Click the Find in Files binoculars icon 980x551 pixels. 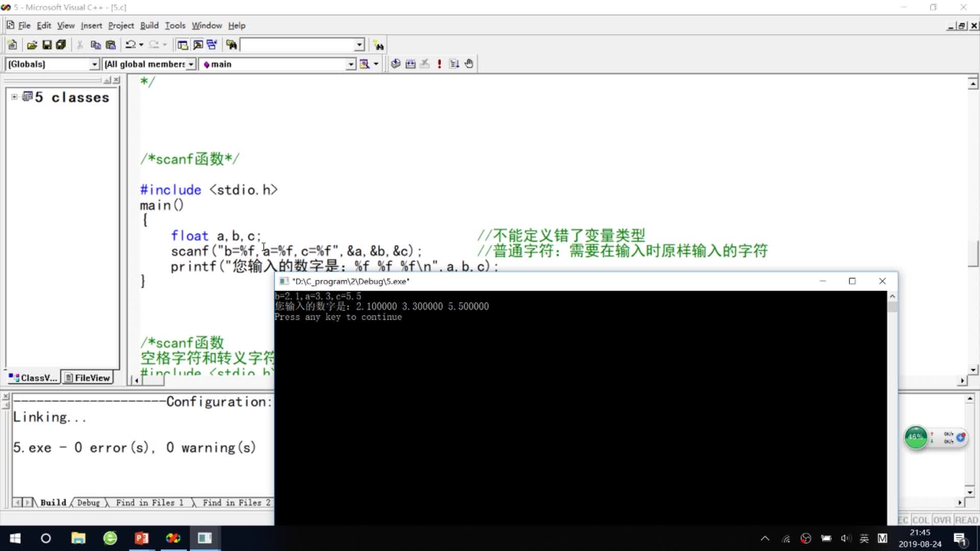point(231,45)
